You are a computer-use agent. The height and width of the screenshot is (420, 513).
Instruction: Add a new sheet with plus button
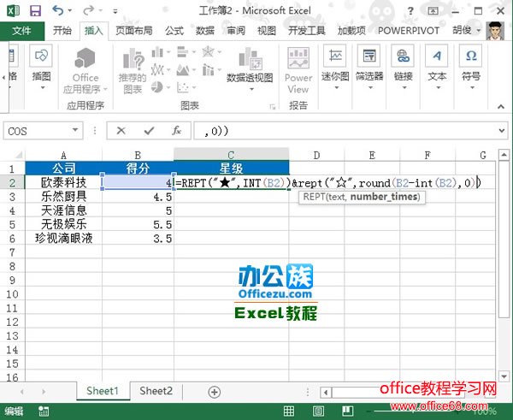214,392
